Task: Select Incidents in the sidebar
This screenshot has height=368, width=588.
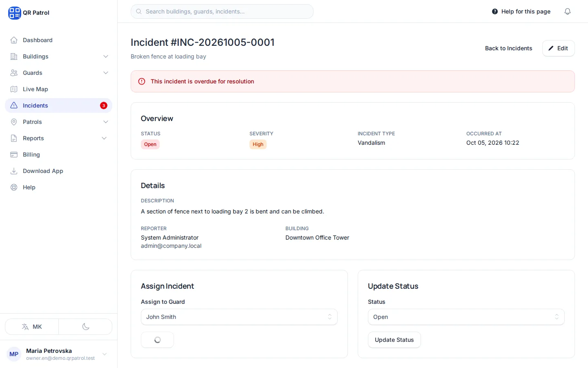Action: point(58,105)
